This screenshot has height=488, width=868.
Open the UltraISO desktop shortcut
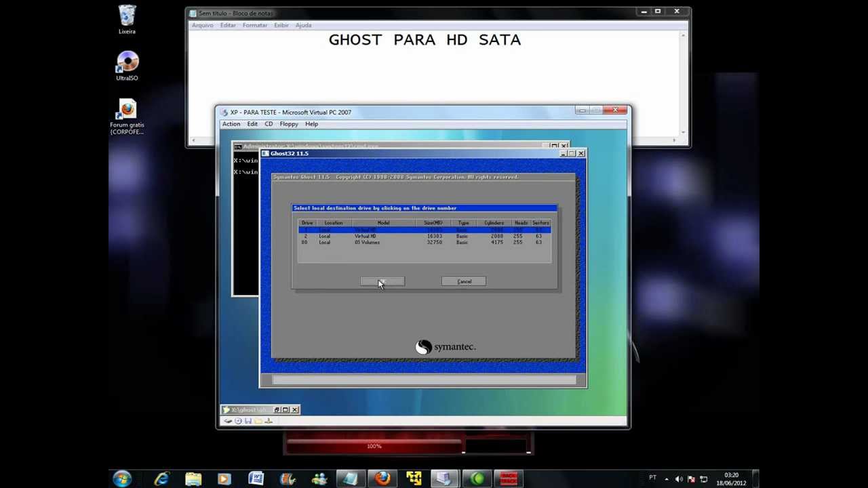click(127, 66)
